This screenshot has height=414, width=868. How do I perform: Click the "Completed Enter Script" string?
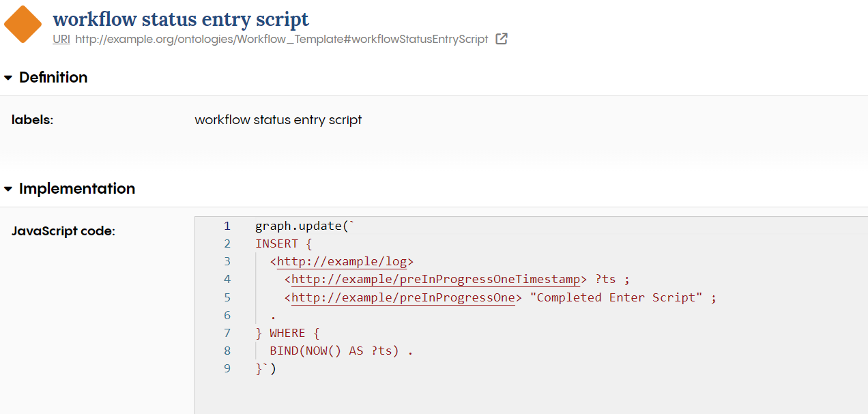point(616,297)
